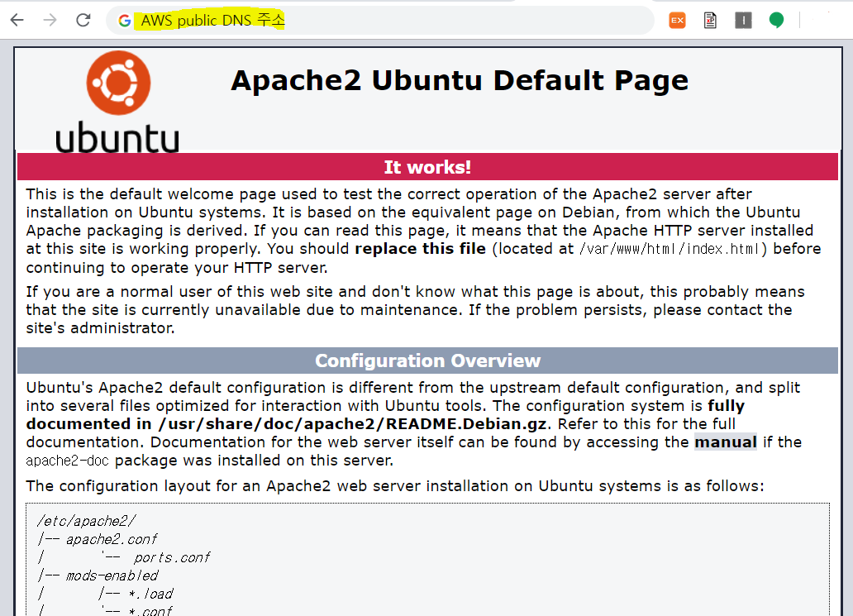Open the green speech bubble extension icon
The image size is (853, 616).
[x=776, y=21]
